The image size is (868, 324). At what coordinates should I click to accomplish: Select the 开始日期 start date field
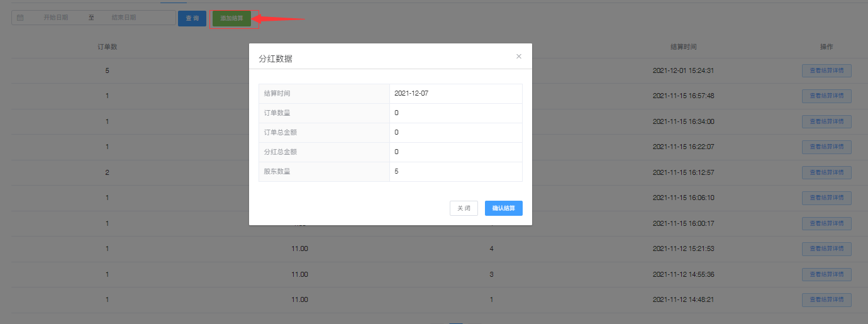(x=55, y=18)
